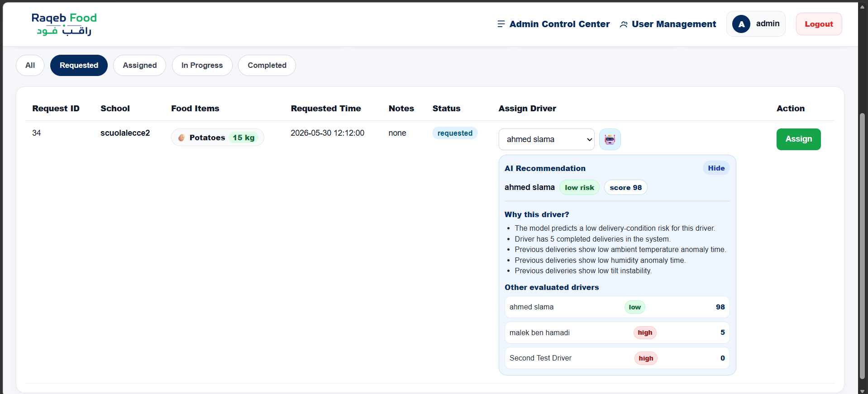Open User Management page
This screenshot has height=394, width=868.
668,24
